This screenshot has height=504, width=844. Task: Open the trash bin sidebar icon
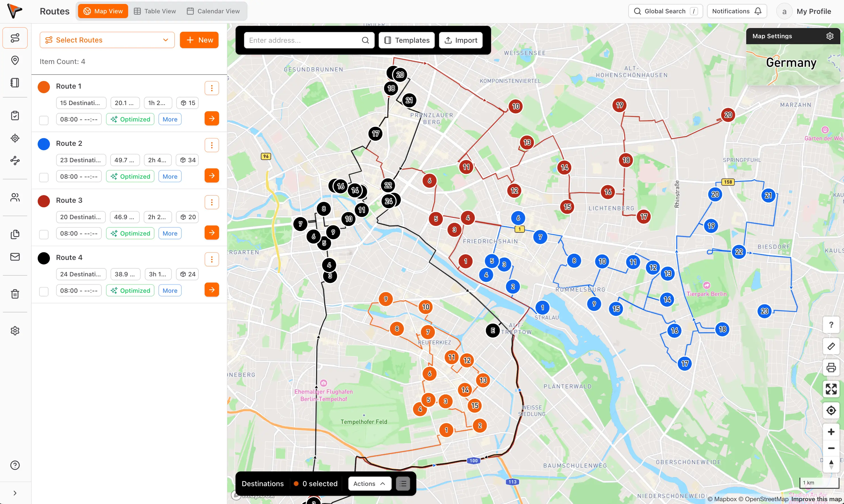pyautogui.click(x=15, y=294)
